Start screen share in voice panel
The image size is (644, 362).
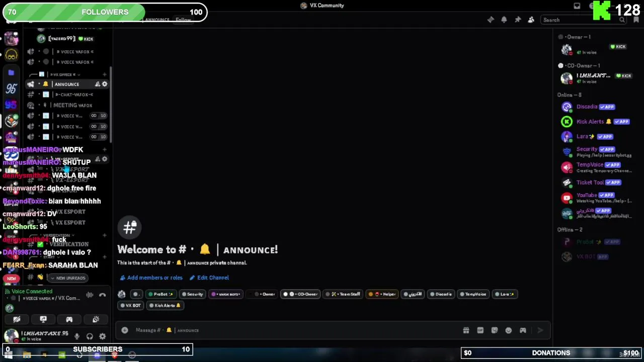pyautogui.click(x=43, y=319)
